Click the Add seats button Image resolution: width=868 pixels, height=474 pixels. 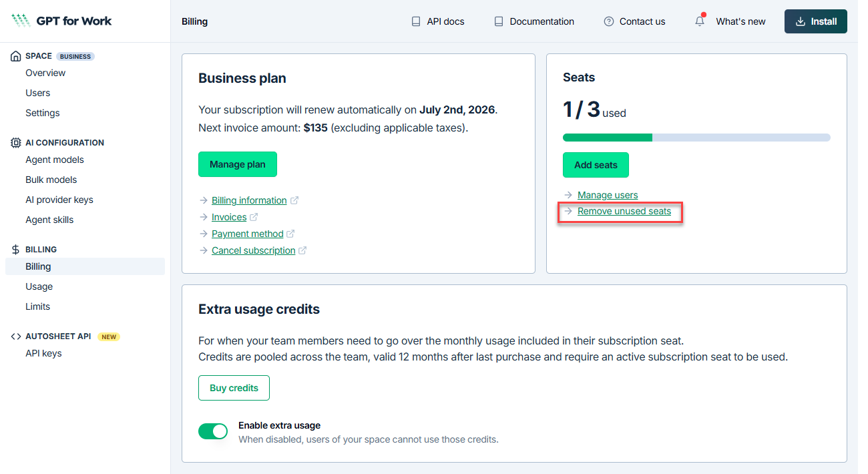pos(596,165)
